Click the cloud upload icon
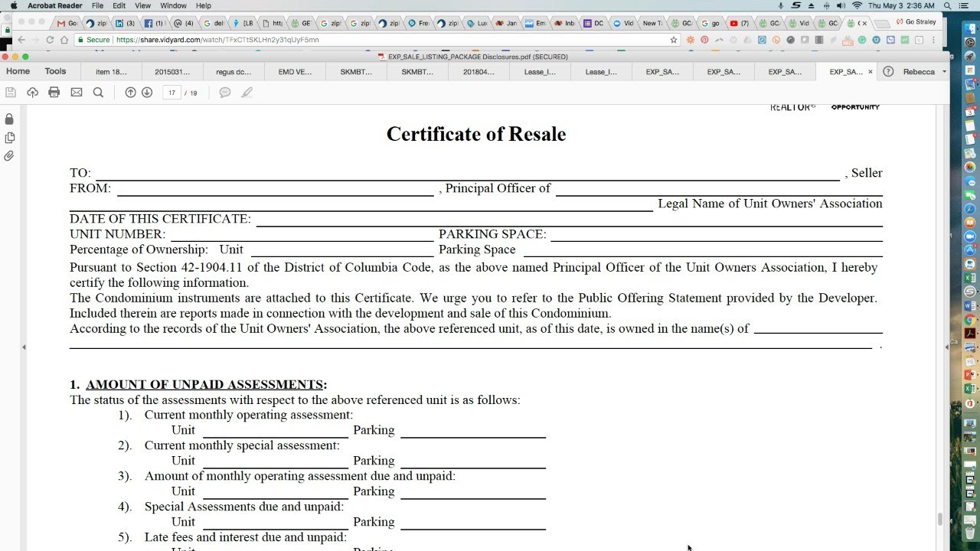 [x=32, y=92]
